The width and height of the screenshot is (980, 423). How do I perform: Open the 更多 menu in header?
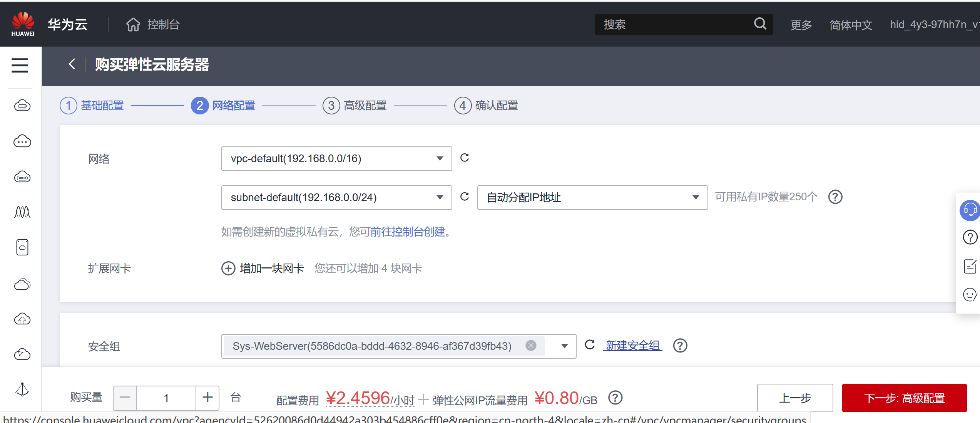(x=801, y=25)
